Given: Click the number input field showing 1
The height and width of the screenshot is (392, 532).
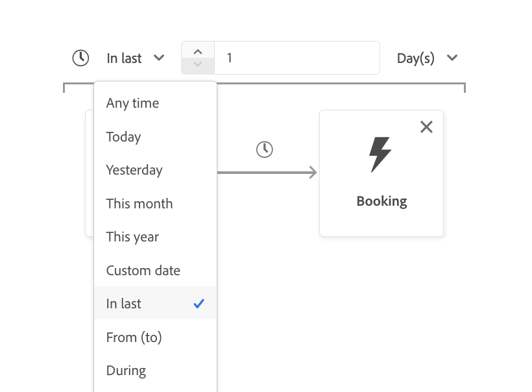Looking at the screenshot, I should [297, 58].
